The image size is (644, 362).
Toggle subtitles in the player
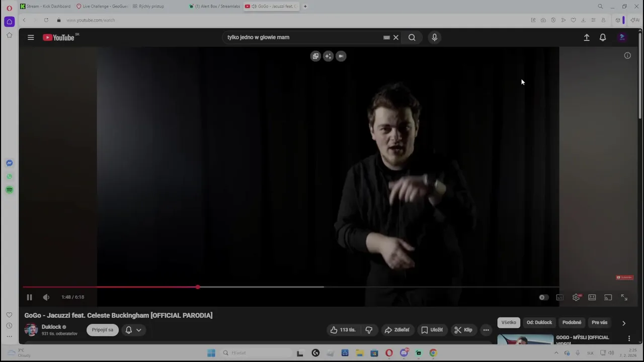click(x=559, y=297)
